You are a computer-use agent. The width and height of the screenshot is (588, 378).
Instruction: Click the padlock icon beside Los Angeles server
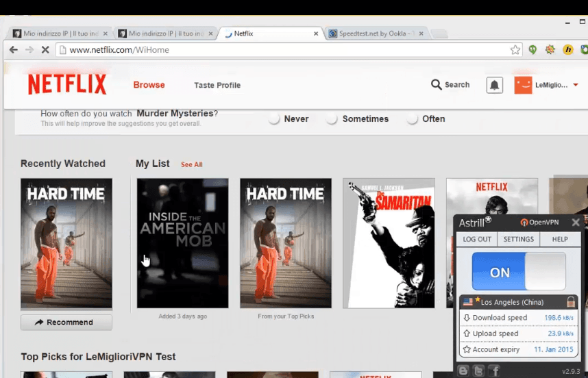tap(571, 301)
